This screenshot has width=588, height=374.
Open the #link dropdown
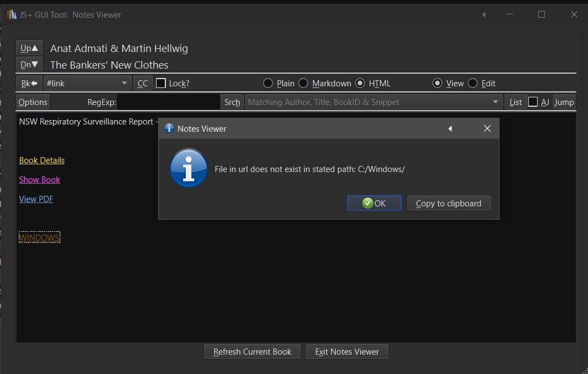[87, 84]
